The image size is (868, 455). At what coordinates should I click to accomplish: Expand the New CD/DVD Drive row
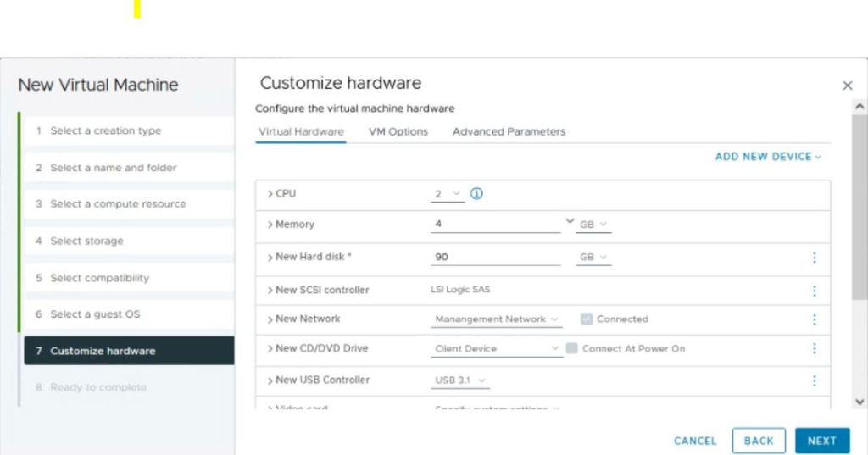click(270, 349)
